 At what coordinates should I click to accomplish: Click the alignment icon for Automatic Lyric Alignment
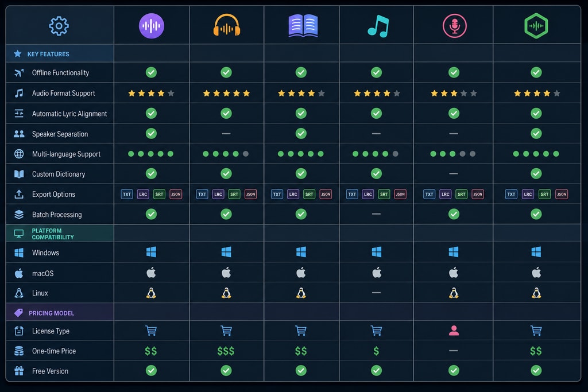(19, 113)
